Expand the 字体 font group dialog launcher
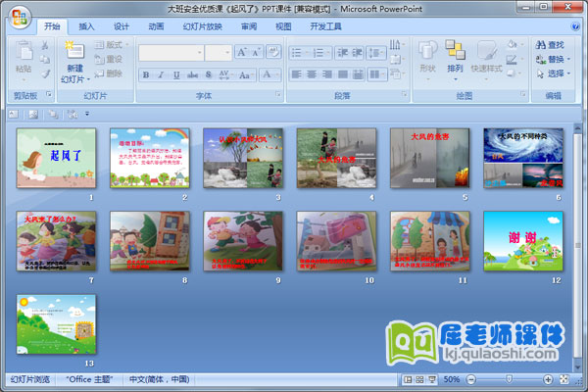The height and width of the screenshot is (392, 588). pyautogui.click(x=277, y=95)
